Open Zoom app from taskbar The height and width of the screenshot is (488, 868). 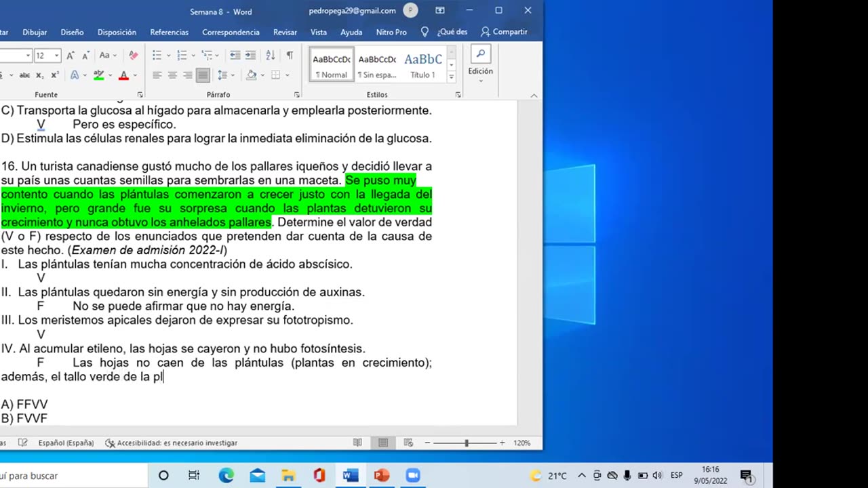click(x=413, y=476)
